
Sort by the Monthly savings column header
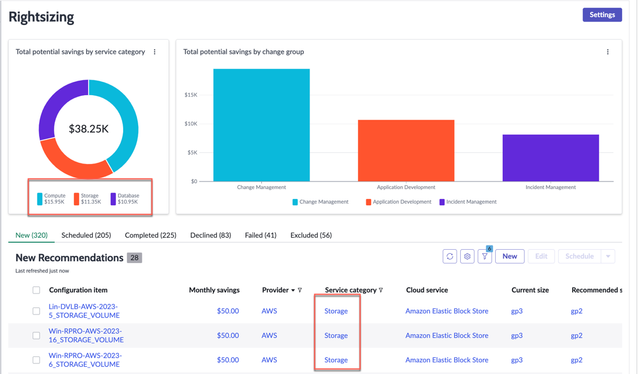(x=214, y=290)
